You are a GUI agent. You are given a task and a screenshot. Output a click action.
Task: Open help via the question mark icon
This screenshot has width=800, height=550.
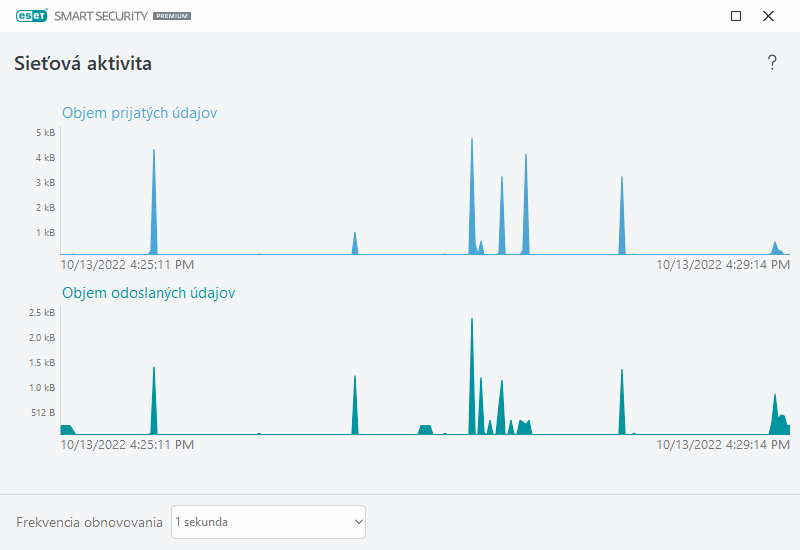tap(772, 62)
